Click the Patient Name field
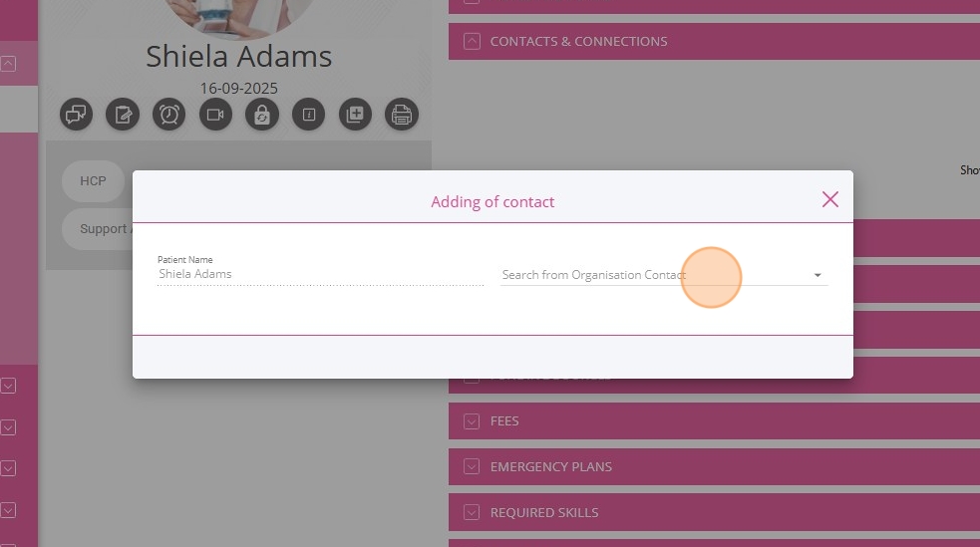This screenshot has width=980, height=547. (319, 274)
